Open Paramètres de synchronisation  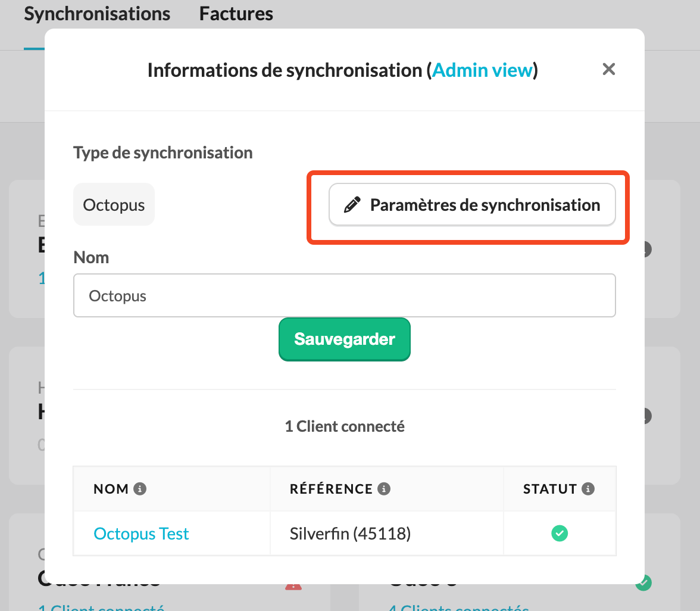pos(472,205)
